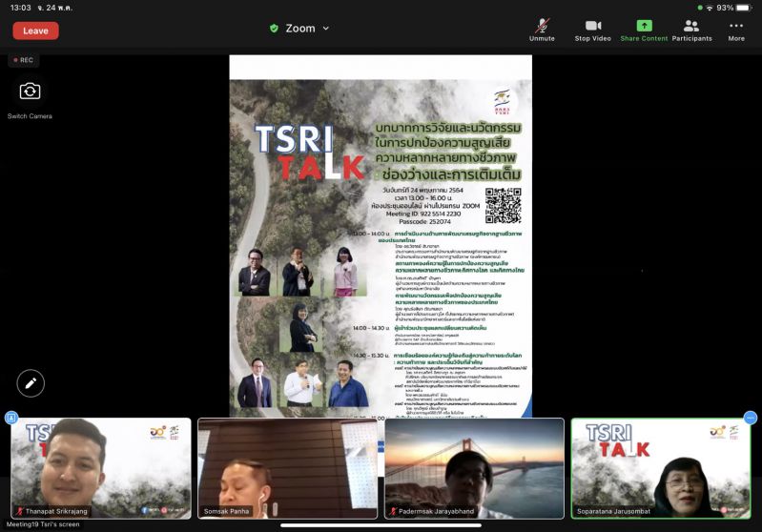Open annotation pencil tool
The image size is (762, 532).
point(31,383)
